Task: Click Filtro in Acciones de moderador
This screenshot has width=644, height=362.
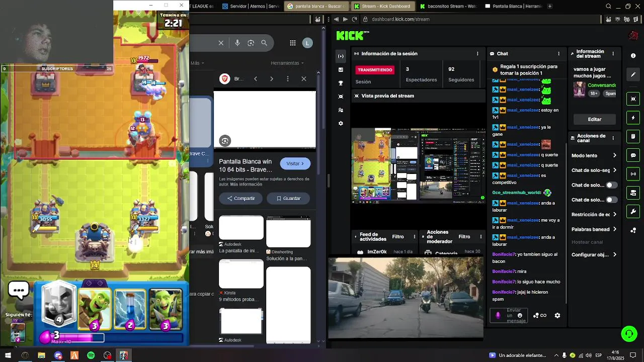Action: pos(464,236)
